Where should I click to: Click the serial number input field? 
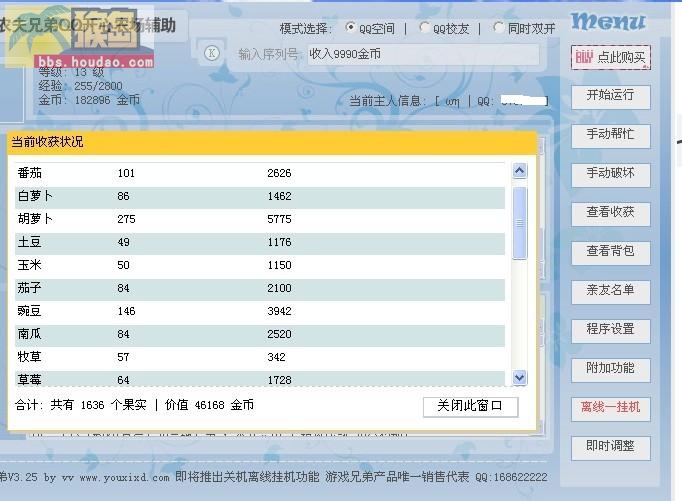point(423,54)
